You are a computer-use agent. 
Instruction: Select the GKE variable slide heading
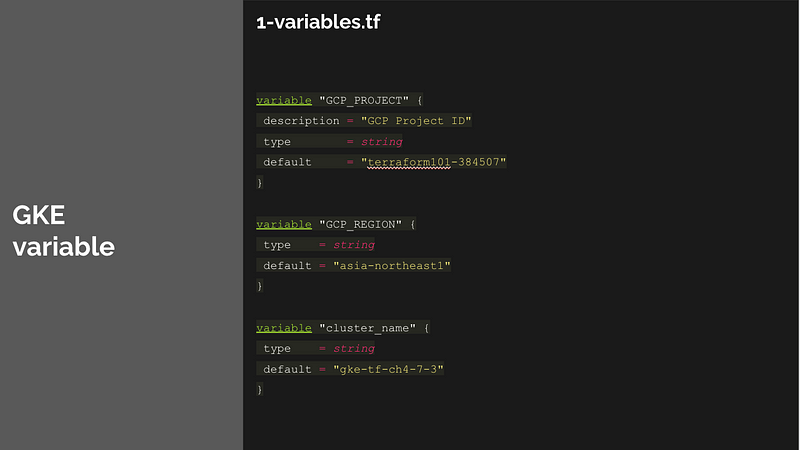pos(64,231)
